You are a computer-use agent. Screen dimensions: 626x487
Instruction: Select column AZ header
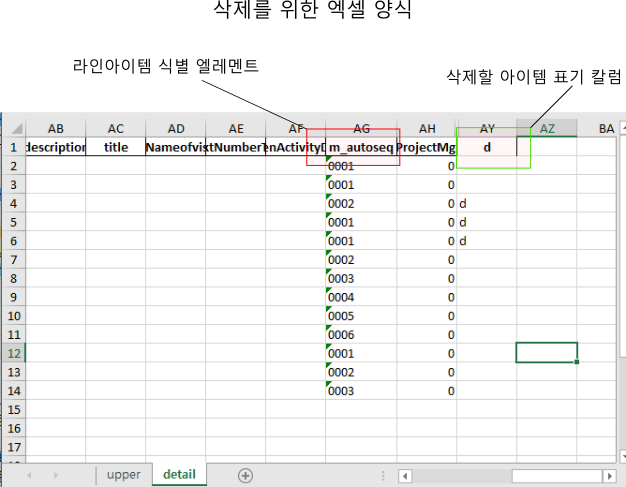click(547, 129)
